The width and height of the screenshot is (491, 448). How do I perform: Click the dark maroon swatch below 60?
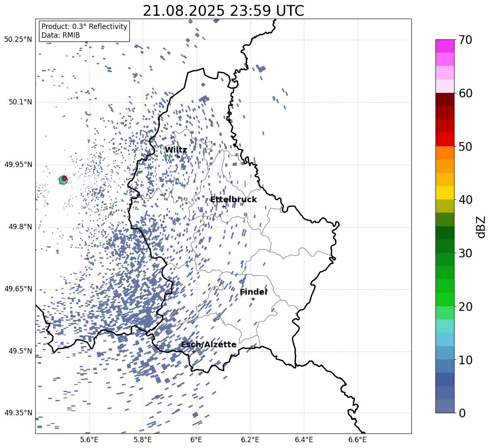[445, 100]
